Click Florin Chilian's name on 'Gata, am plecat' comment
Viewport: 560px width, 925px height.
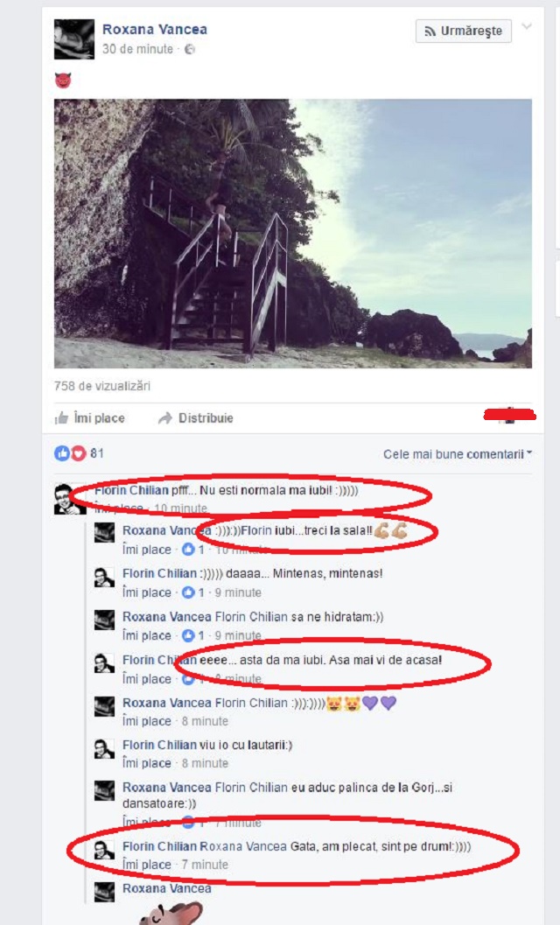point(159,846)
